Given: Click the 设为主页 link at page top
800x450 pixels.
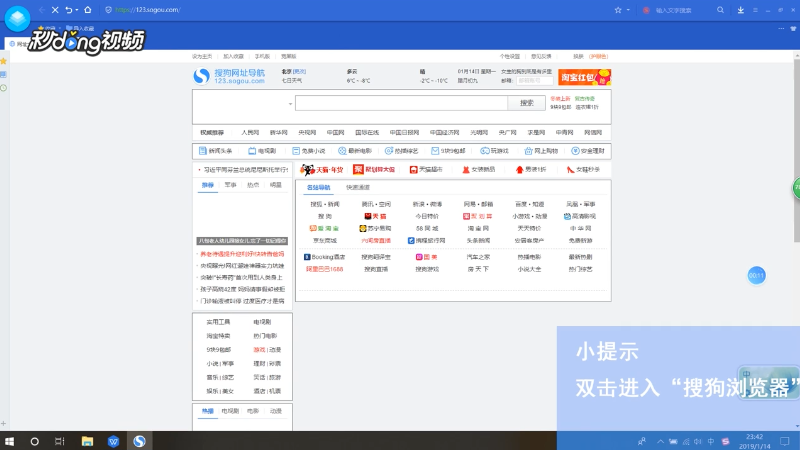Looking at the screenshot, I should [202, 57].
